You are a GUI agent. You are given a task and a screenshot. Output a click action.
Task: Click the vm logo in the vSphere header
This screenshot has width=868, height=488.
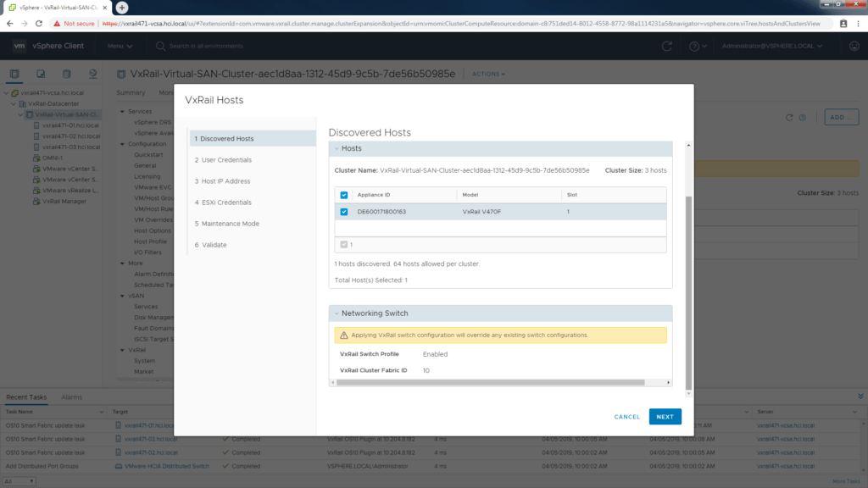tap(19, 46)
